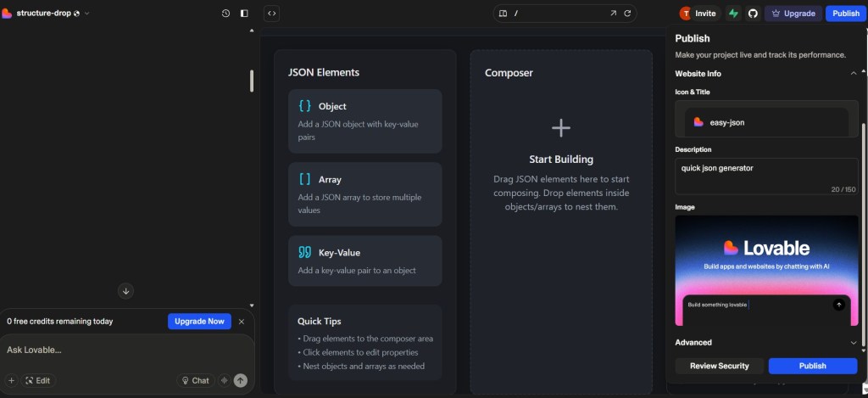Click the Lovable heart logo at top-left

[x=7, y=14]
